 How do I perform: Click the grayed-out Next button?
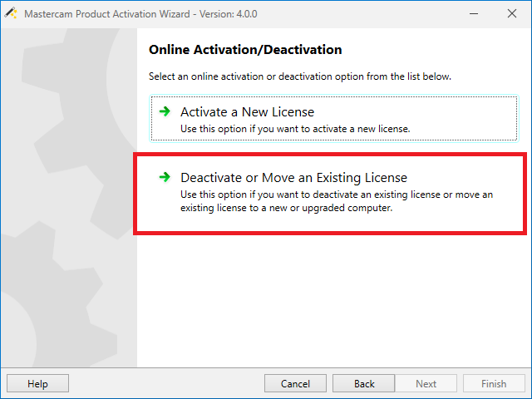[x=426, y=384]
